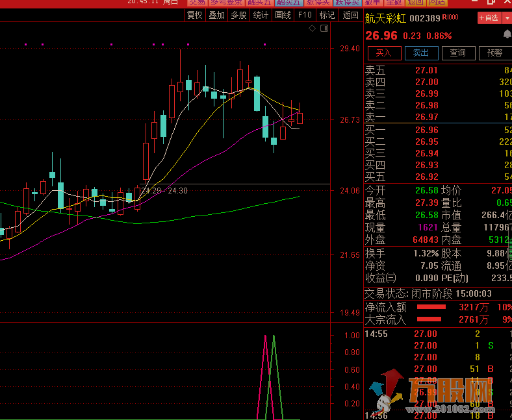Open the 统计 statistics tool
Viewport: 512px width, 420px height.
click(261, 15)
